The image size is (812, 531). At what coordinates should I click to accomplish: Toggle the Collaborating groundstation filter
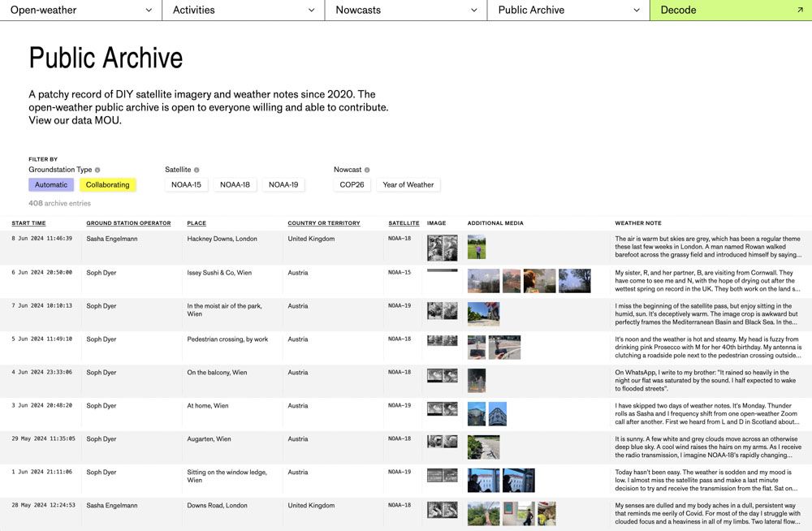tap(108, 185)
